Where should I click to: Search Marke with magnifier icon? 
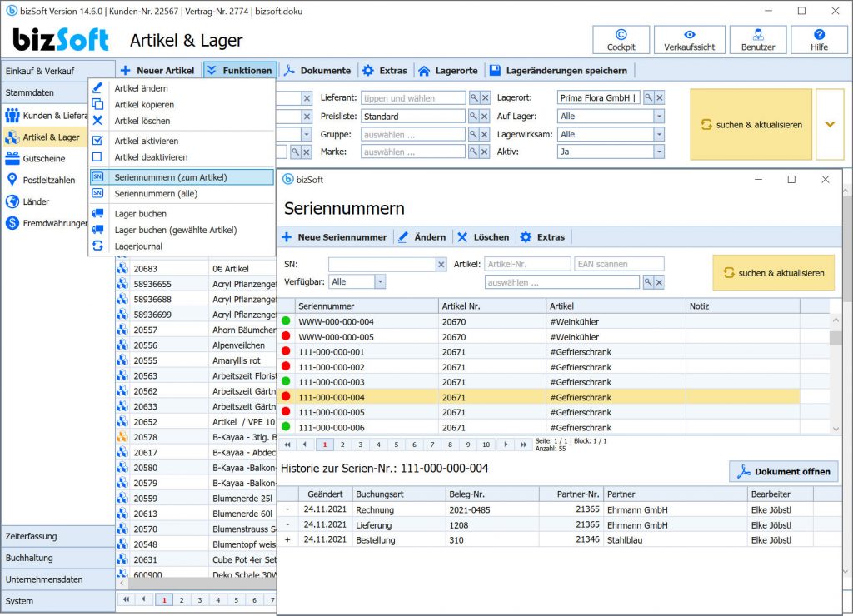point(474,152)
